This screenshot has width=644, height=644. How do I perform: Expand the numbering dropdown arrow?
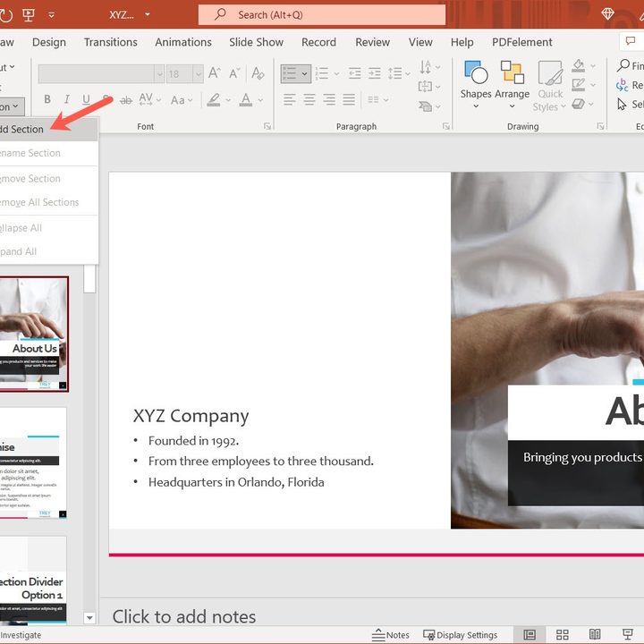point(337,74)
